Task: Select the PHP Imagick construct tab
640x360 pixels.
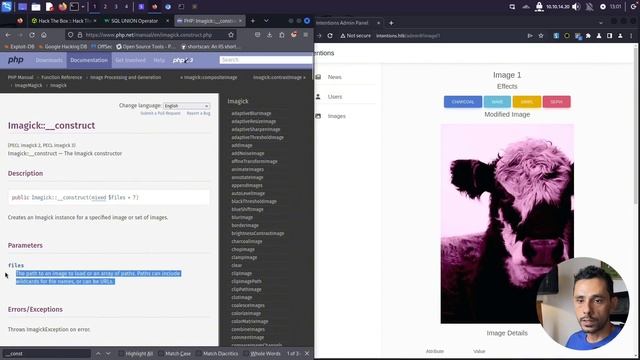Action: pyautogui.click(x=210, y=21)
